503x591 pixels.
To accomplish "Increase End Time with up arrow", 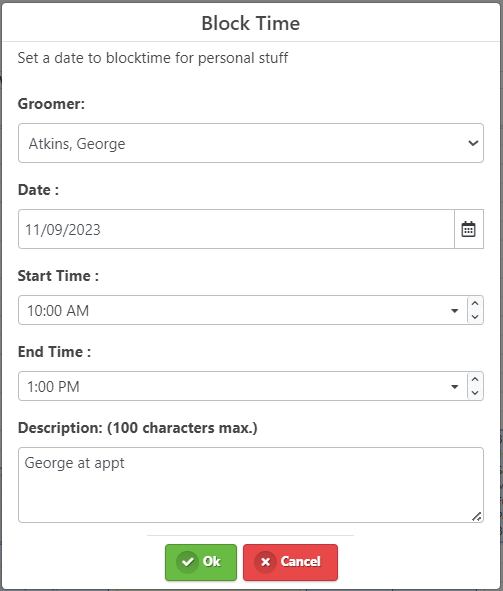I will (475, 380).
